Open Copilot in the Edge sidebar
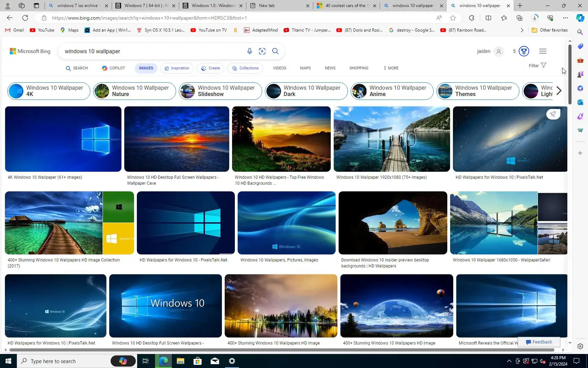The image size is (588, 368). [580, 18]
